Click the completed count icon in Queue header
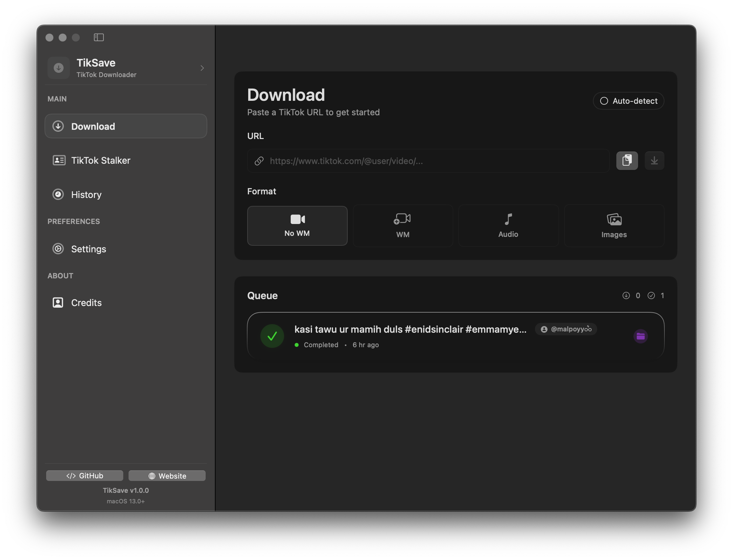Viewport: 733px width, 560px height. click(x=651, y=296)
